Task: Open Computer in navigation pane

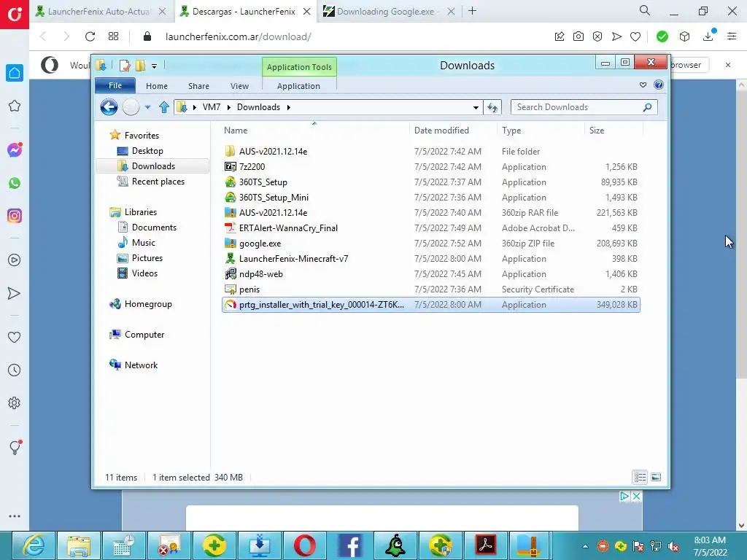Action: pos(144,335)
